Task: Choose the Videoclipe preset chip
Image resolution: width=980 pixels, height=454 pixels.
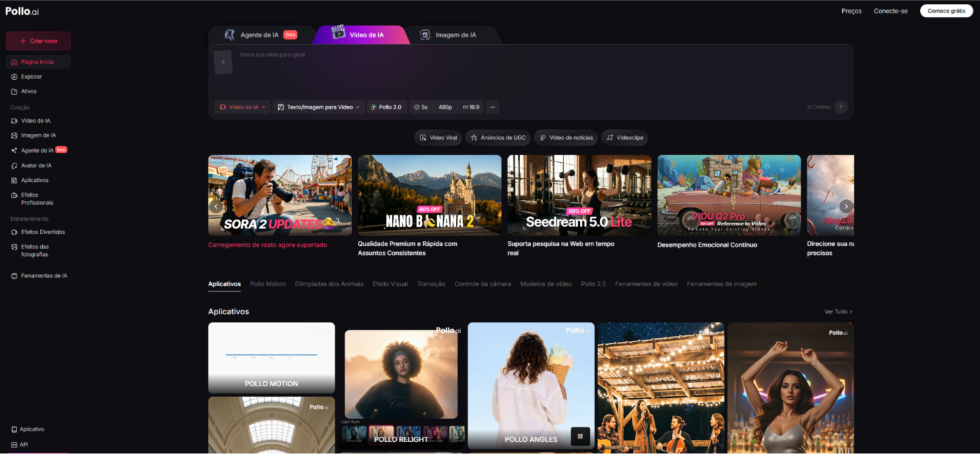Action: click(x=624, y=137)
